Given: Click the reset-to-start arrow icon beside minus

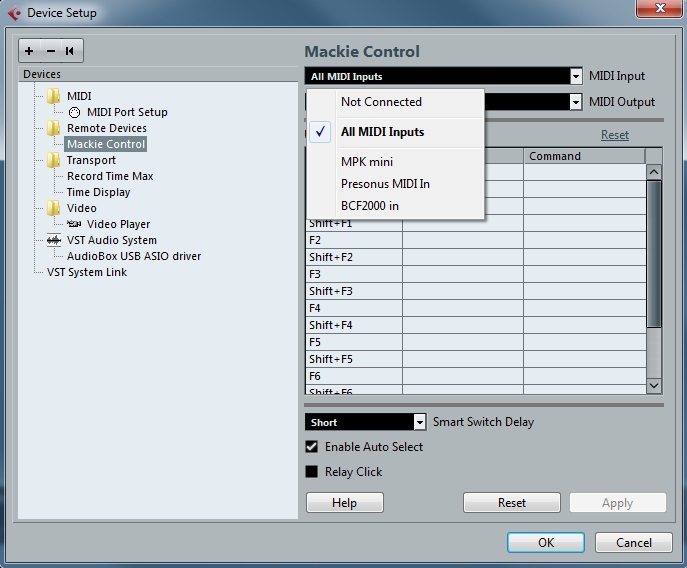Looking at the screenshot, I should tap(70, 51).
